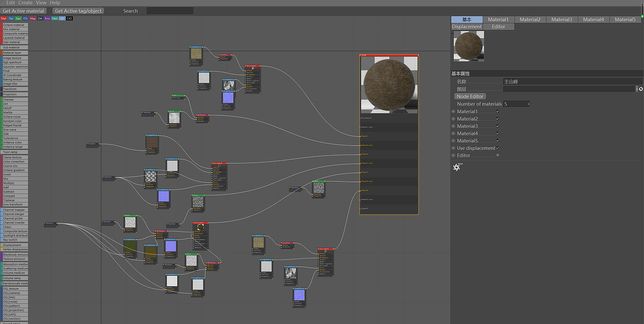Image resolution: width=644 pixels, height=324 pixels.
Task: Open the Octane help logo icon
Action: 457,167
